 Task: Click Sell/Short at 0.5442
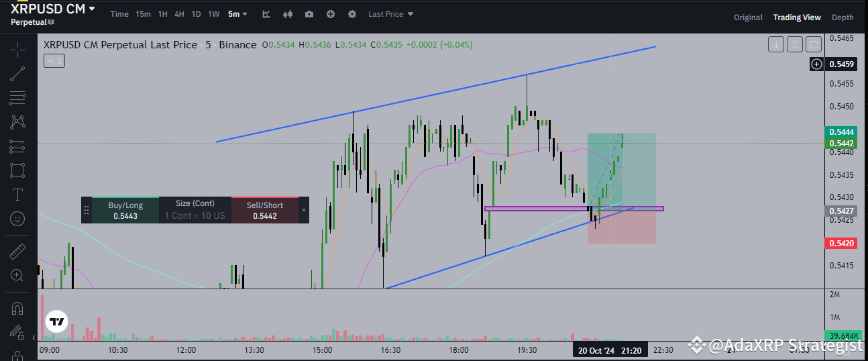click(265, 210)
